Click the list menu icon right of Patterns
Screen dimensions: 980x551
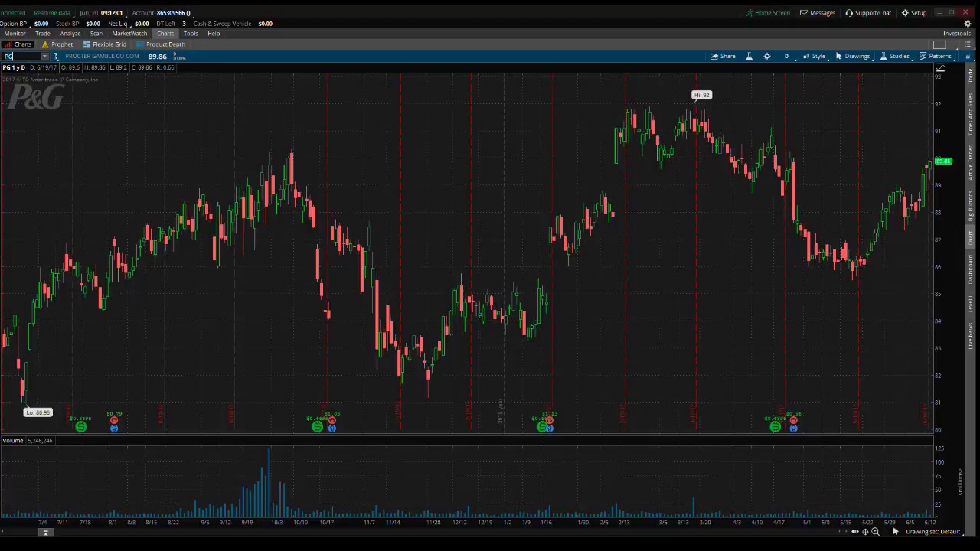(967, 57)
